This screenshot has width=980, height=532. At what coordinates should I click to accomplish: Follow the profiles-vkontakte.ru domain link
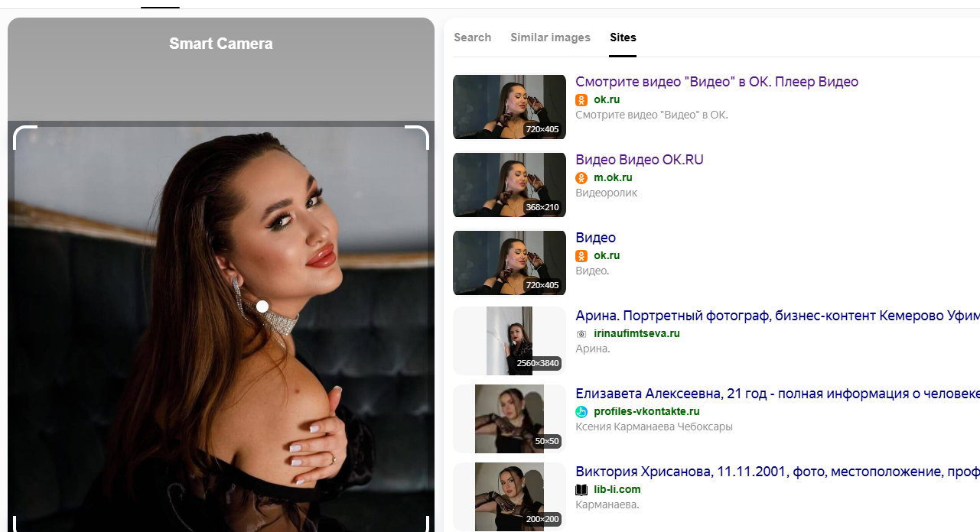[646, 412]
